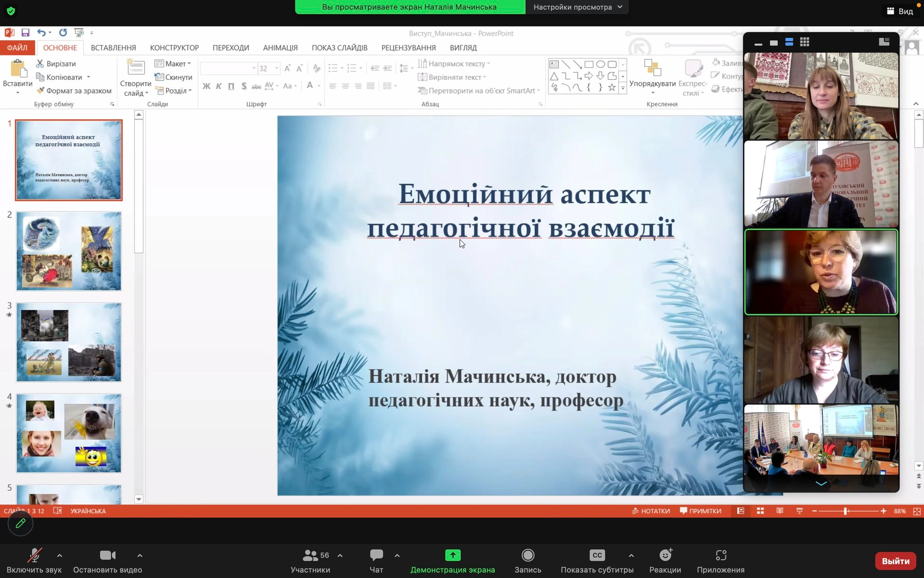924x578 pixels.
Task: Select slide 4 thumbnail with smiling faces
Action: [x=69, y=433]
